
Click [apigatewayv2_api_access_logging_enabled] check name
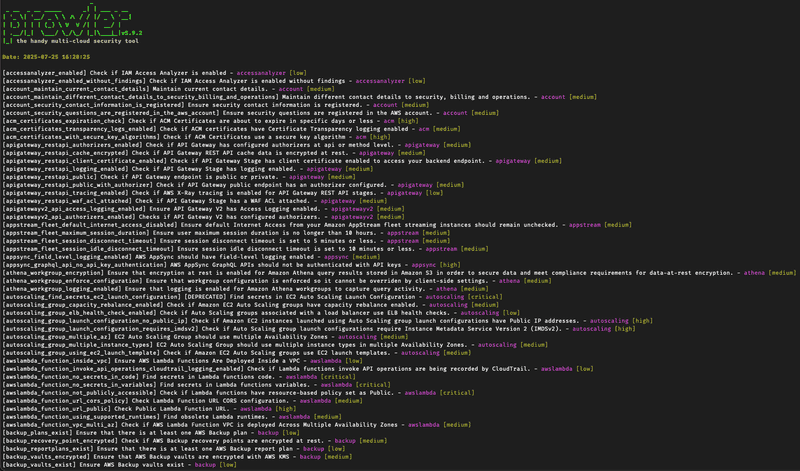point(74,209)
